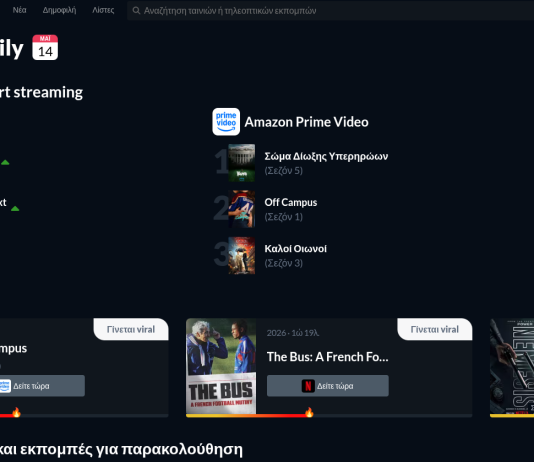534x462 pixels.
Task: Open the Off Campus title link
Action: click(x=291, y=202)
